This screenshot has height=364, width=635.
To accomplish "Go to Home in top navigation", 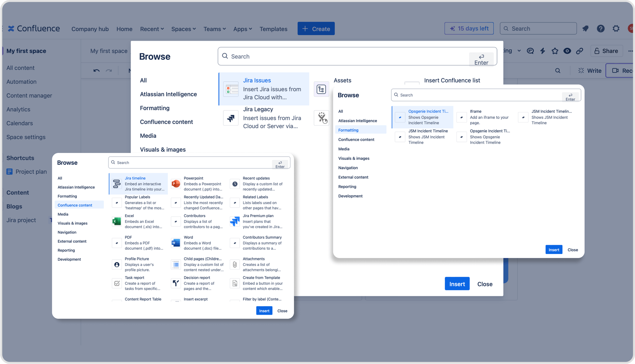I will [x=124, y=29].
